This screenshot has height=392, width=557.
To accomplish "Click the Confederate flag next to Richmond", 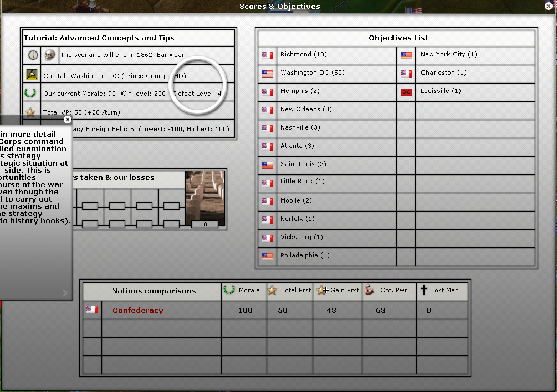I will pyautogui.click(x=267, y=55).
